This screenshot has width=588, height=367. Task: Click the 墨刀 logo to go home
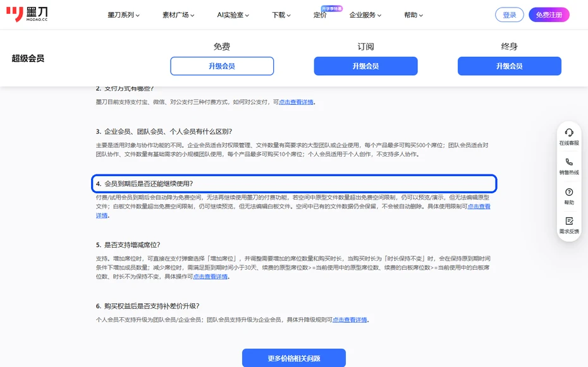(x=27, y=15)
